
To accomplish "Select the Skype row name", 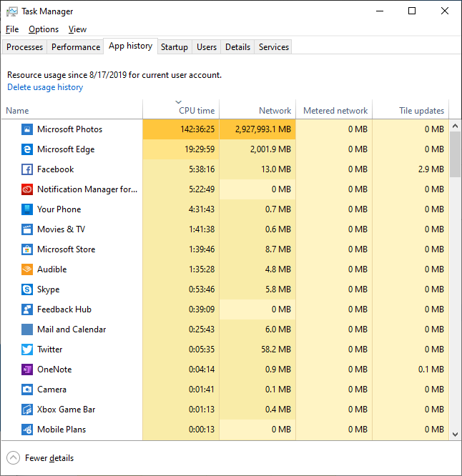I will tap(49, 289).
